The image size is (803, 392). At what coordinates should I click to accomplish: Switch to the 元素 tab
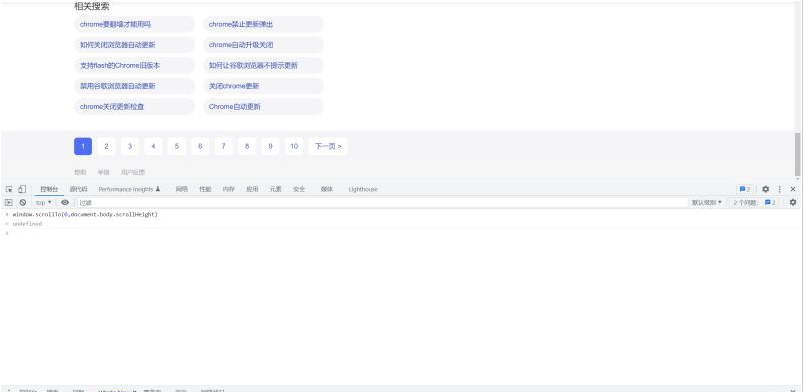[x=276, y=189]
